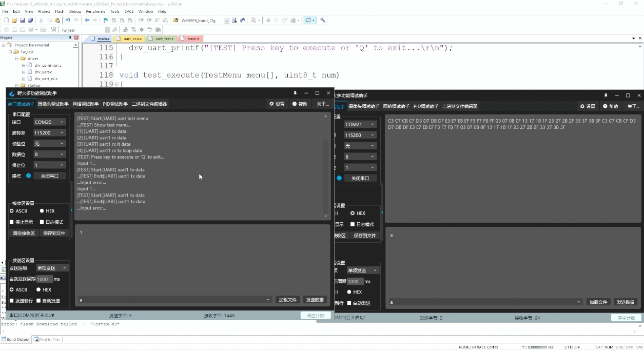The image size is (644, 350).
Task: Click 加载文件 button in COM21 window
Action: 598,302
